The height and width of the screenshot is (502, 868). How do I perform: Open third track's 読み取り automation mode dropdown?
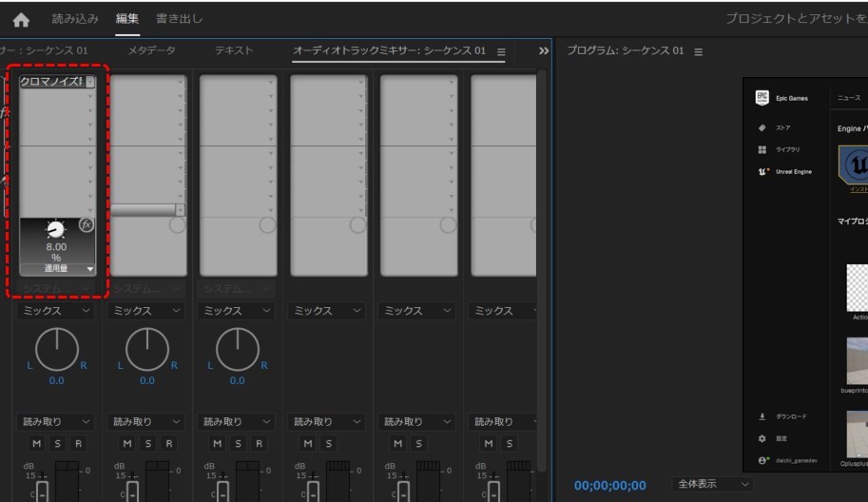tap(236, 422)
